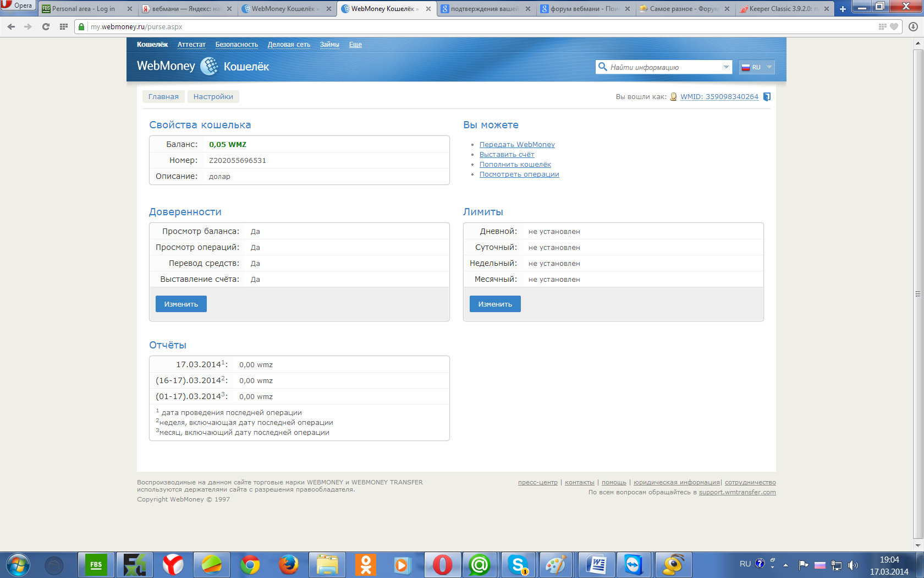Viewport: 924px width, 578px height.
Task: Open Windows Start button
Action: click(x=18, y=565)
